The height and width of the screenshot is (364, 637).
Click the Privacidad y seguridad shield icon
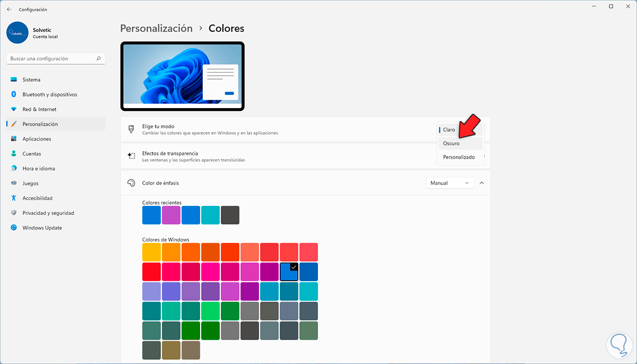click(x=14, y=213)
